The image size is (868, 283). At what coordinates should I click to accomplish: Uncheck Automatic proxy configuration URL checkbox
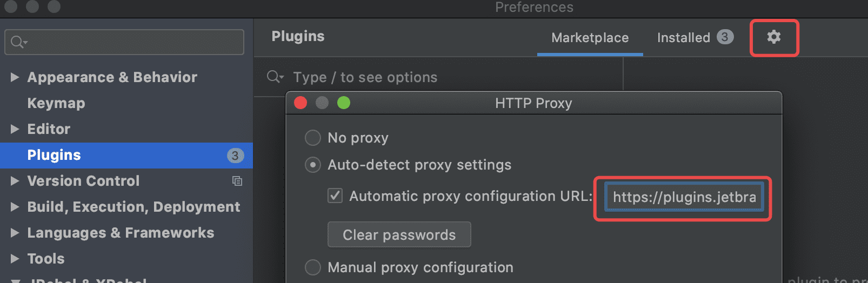(x=335, y=196)
